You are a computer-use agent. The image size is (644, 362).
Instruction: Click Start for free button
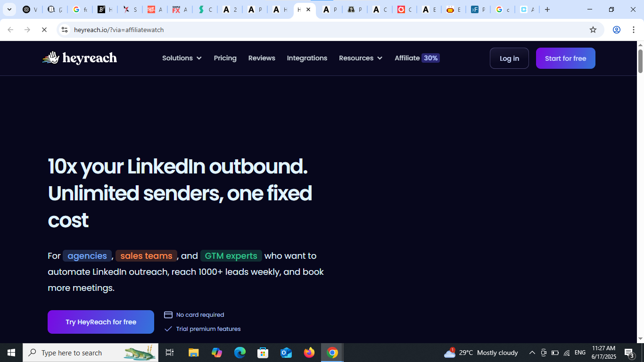tap(565, 58)
